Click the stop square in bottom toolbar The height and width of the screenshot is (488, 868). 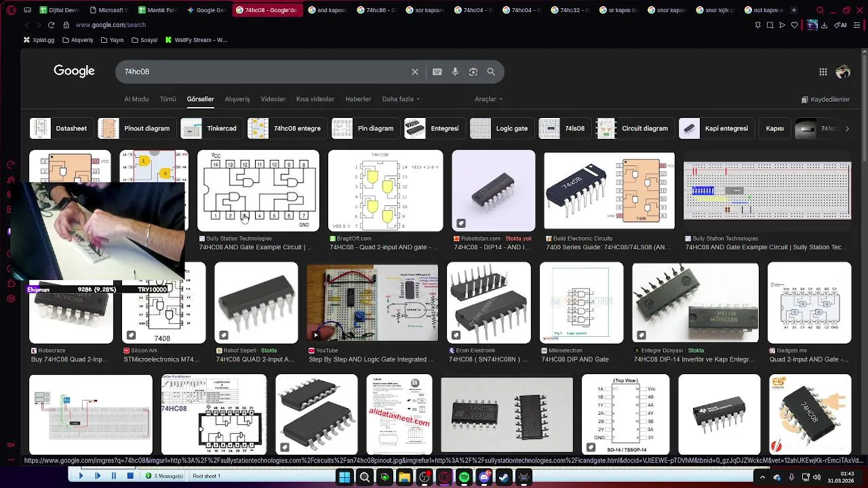130,476
